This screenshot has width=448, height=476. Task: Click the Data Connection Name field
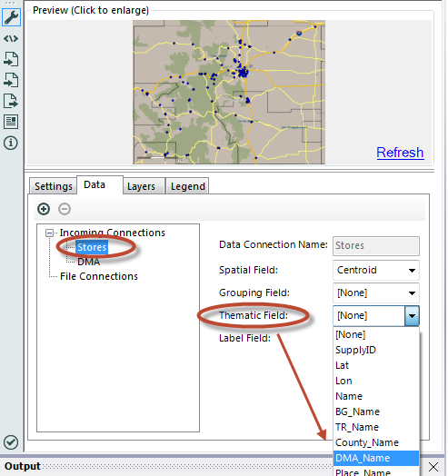point(376,245)
